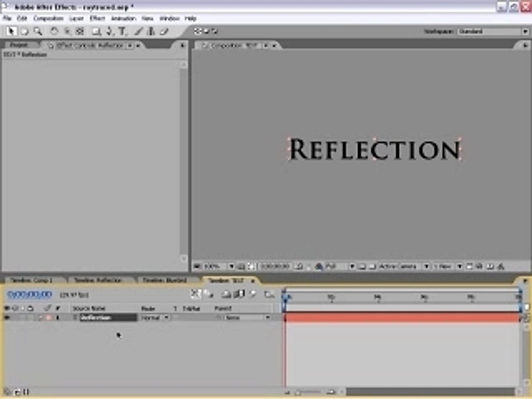Select the Rotation tool
Image resolution: width=532 pixels, height=399 pixels.
click(x=54, y=32)
